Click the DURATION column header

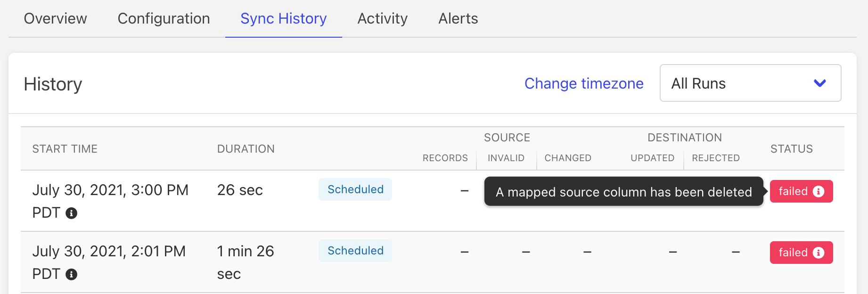(246, 149)
